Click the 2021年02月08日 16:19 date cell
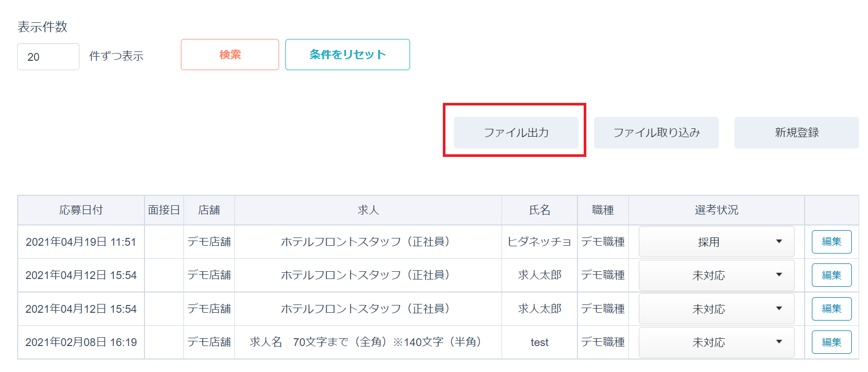Viewport: 868px width, 372px height. click(81, 342)
